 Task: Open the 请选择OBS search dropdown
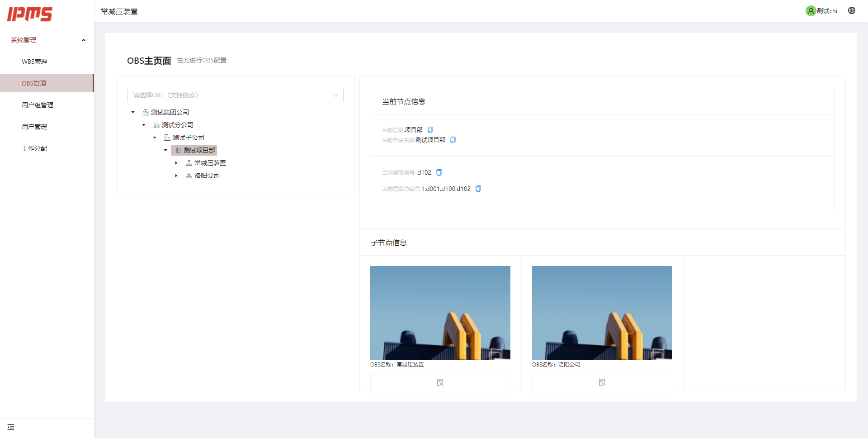click(236, 95)
